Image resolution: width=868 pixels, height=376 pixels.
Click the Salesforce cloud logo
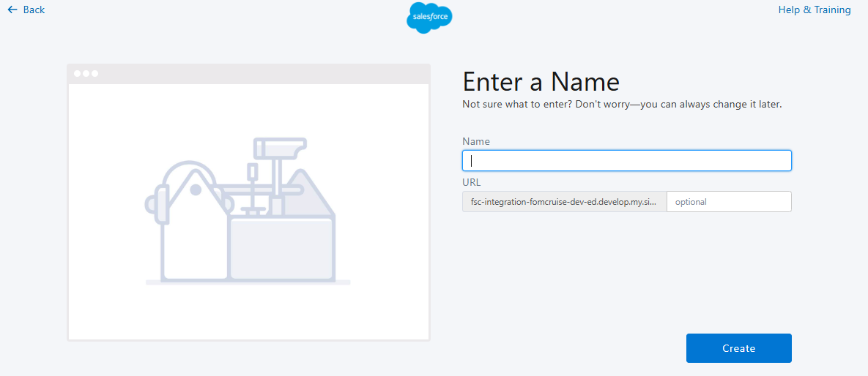coord(429,18)
